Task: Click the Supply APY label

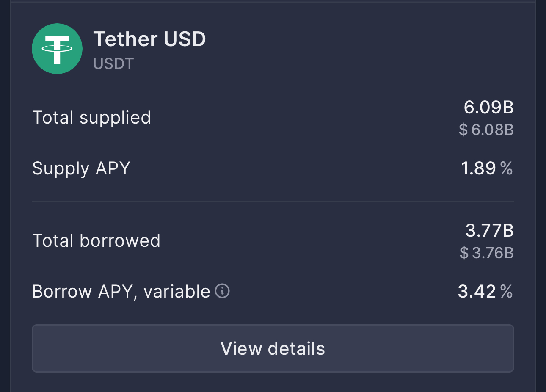Action: [81, 168]
